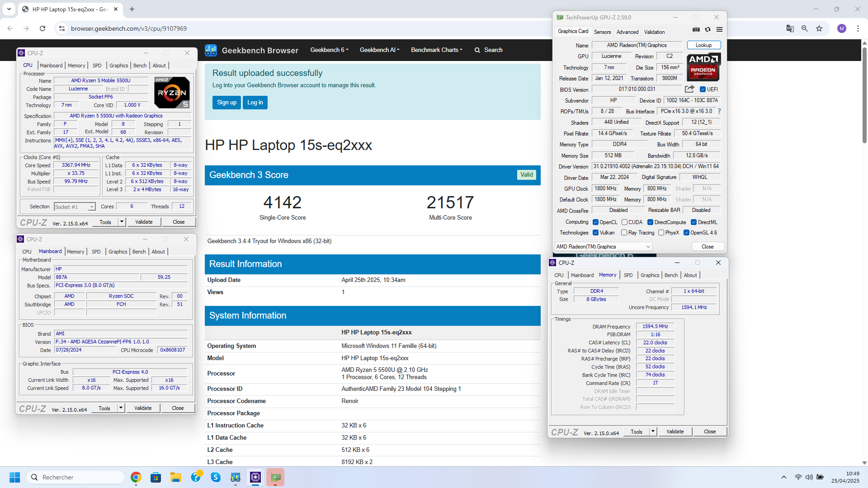Reload the page in Chrome
This screenshot has width=868, height=488.
click(x=42, y=28)
